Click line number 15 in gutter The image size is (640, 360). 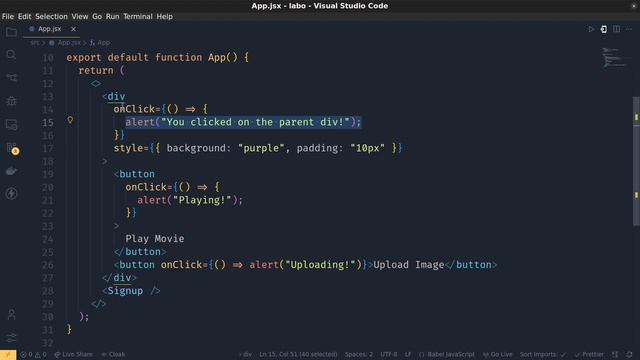[48, 122]
